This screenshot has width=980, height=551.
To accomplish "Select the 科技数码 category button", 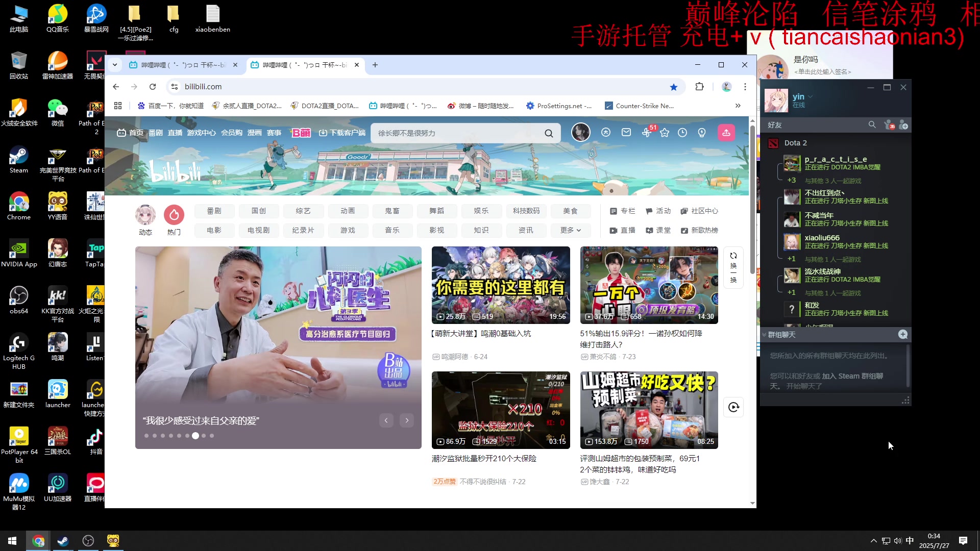I will (526, 211).
